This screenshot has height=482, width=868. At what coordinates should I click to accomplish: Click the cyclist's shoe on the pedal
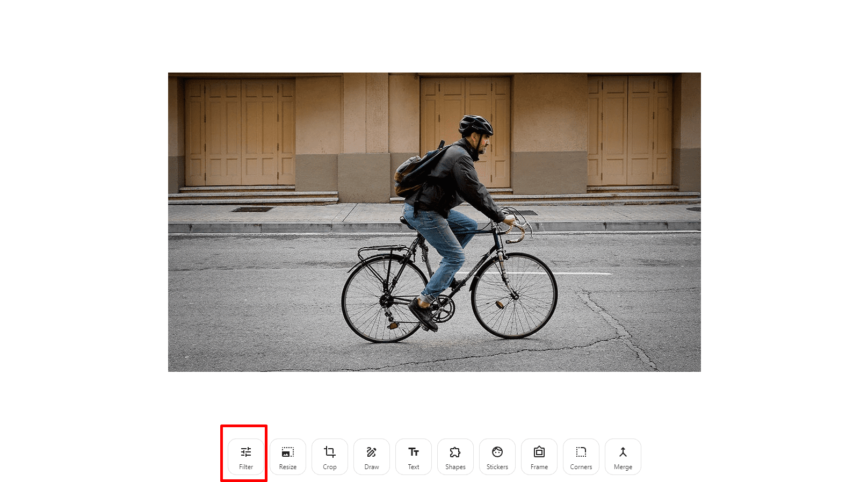[x=423, y=314]
